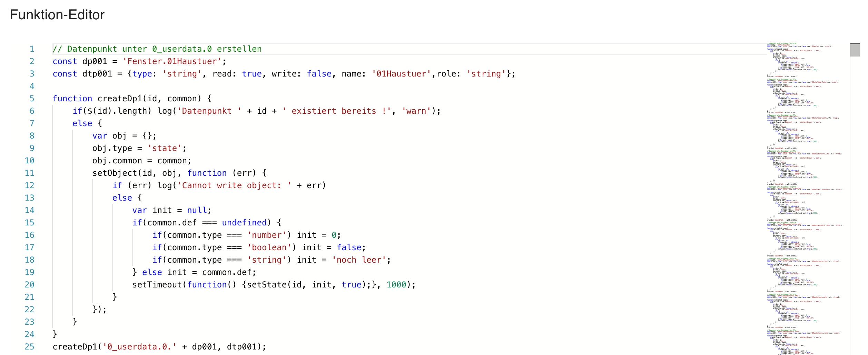Click the comment text on line 1

pos(157,49)
